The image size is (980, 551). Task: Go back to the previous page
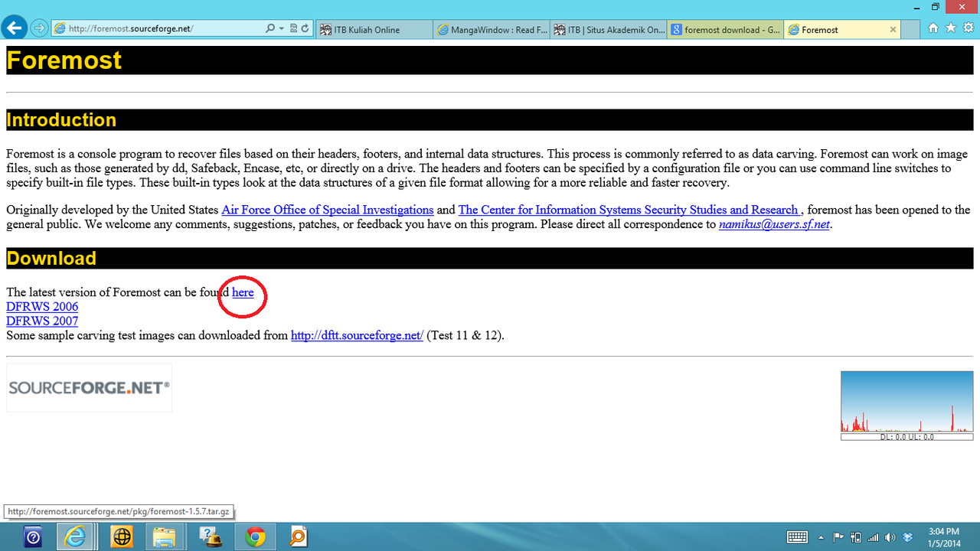13,28
